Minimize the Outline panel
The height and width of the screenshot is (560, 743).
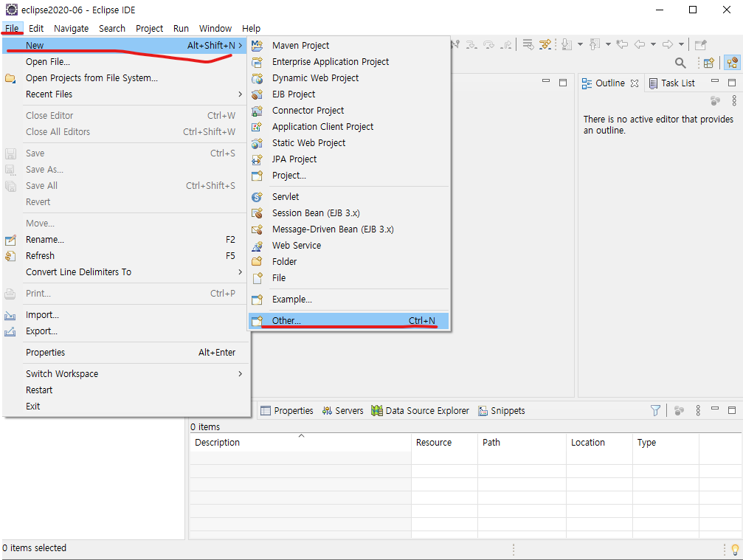coord(715,81)
